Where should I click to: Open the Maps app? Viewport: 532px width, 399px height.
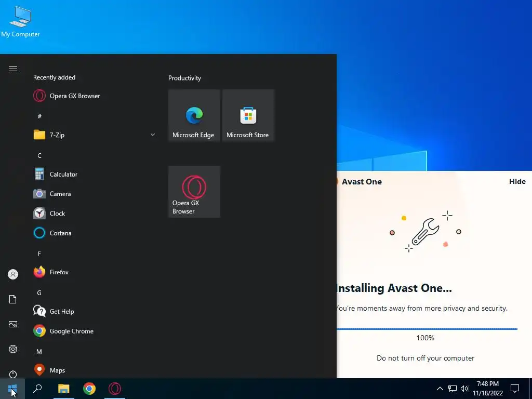[x=94, y=370]
